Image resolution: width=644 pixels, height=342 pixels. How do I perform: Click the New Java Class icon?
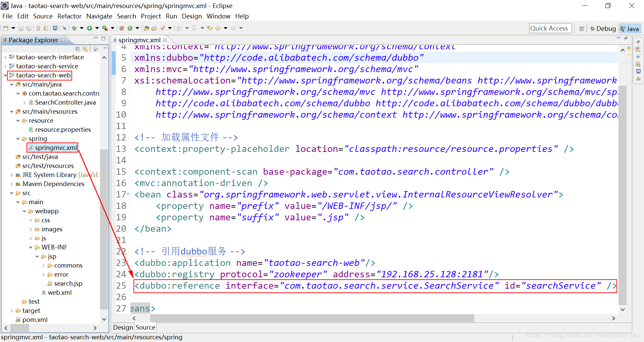130,28
